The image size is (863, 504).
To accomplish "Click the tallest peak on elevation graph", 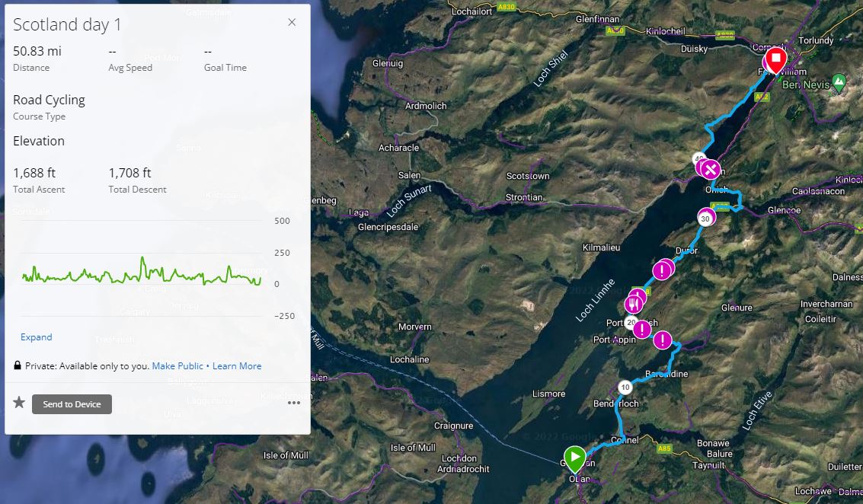I will coord(142,257).
